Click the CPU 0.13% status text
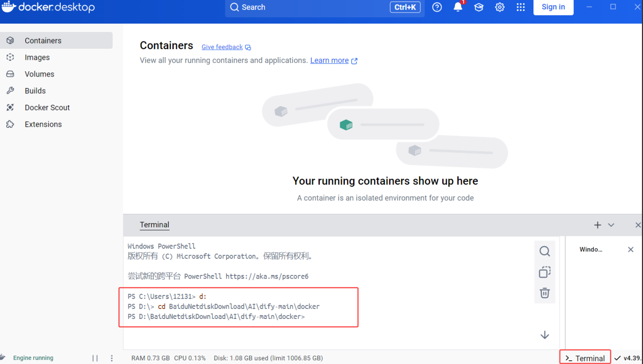Screen dimensions: 643x364 (x=190, y=358)
